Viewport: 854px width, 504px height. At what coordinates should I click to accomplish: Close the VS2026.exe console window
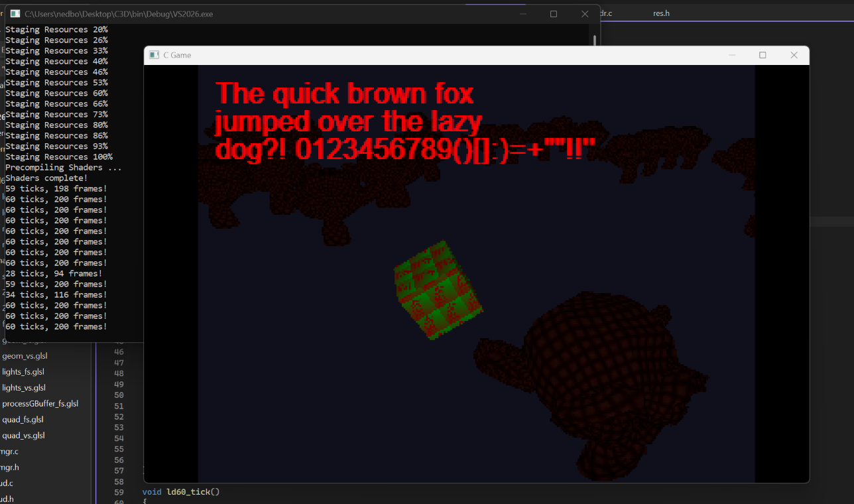click(x=584, y=14)
